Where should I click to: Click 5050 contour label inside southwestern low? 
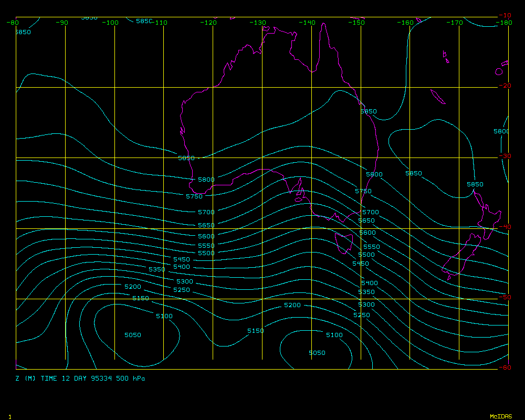(132, 335)
